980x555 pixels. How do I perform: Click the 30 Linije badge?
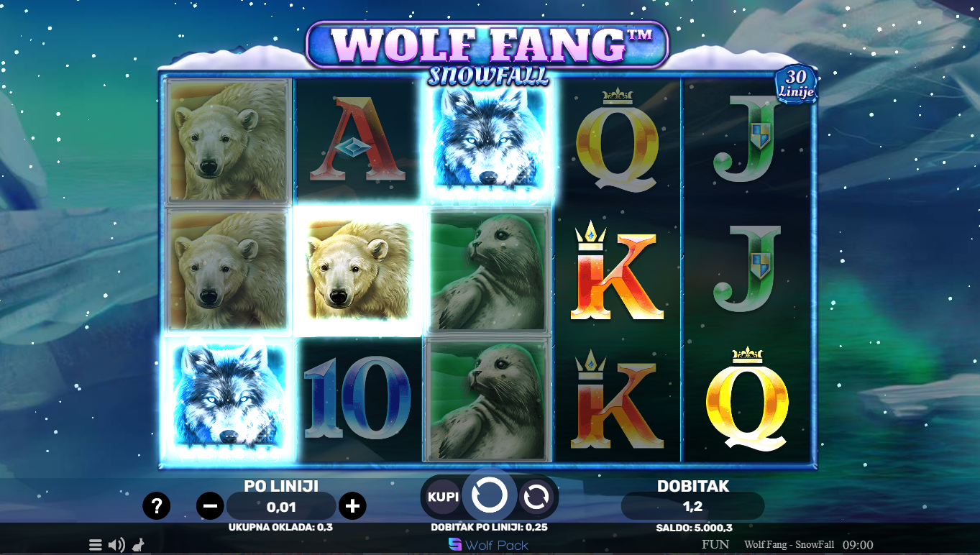click(x=797, y=84)
